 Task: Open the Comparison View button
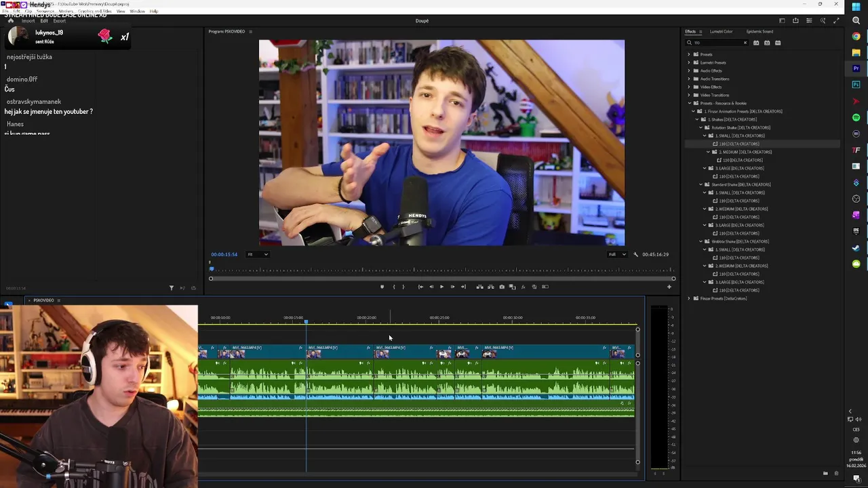pos(512,287)
